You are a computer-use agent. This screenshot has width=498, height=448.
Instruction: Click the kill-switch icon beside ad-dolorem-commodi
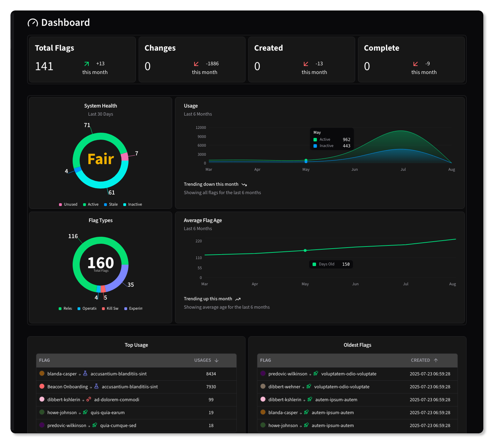(x=88, y=399)
